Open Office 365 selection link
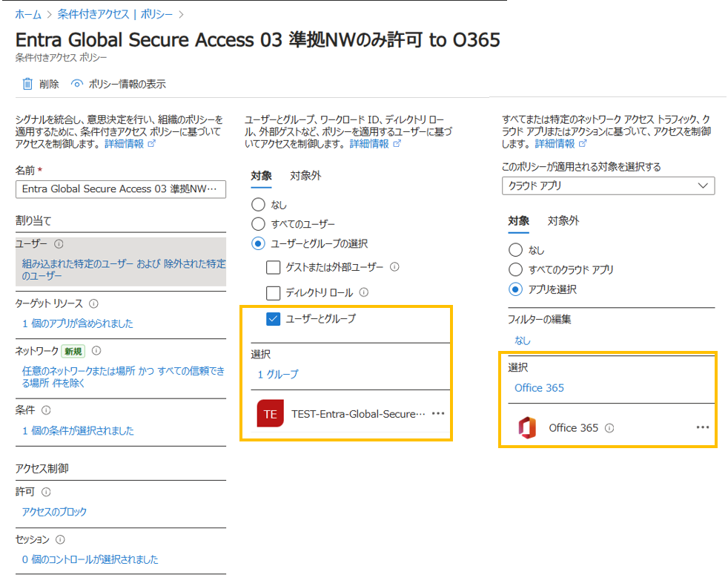Screen dimensions: 728x575 click(x=539, y=388)
